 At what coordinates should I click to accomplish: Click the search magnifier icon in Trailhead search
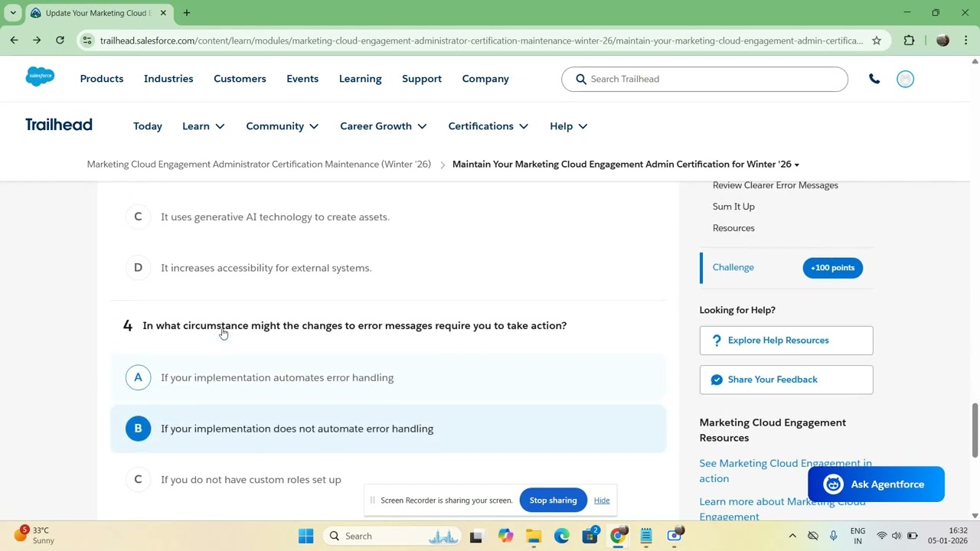pos(581,79)
